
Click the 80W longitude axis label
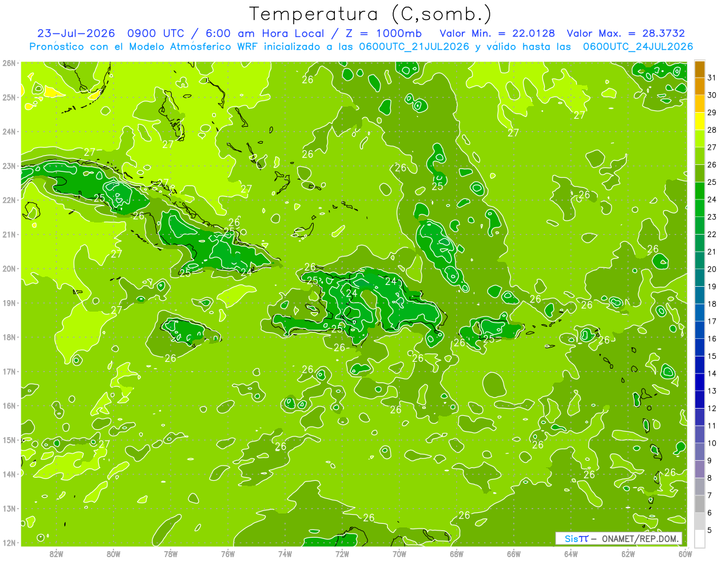113,554
